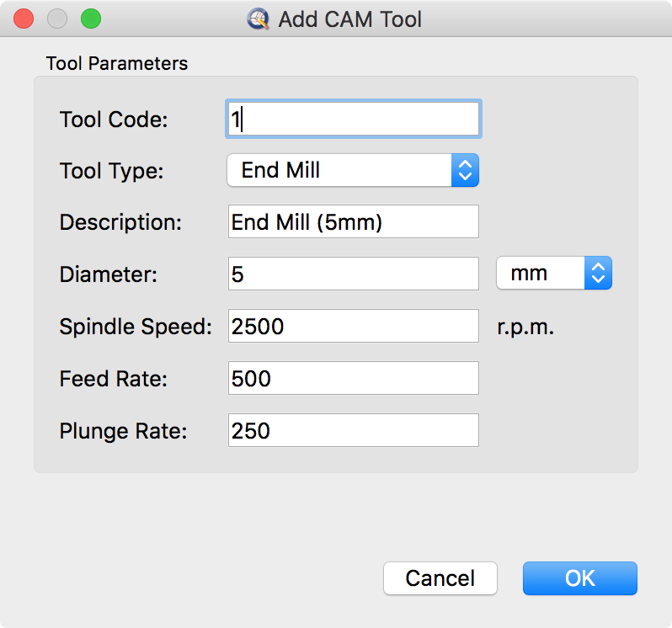Image resolution: width=672 pixels, height=628 pixels.
Task: Open the Tool Type dropdown showing End Mill
Action: (353, 170)
